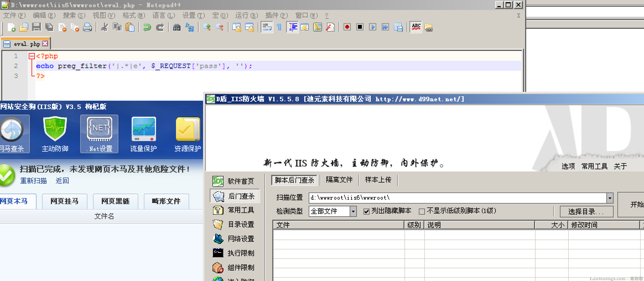Click the Open file icon in Notepad++
The height and width of the screenshot is (281, 644).
point(24,27)
